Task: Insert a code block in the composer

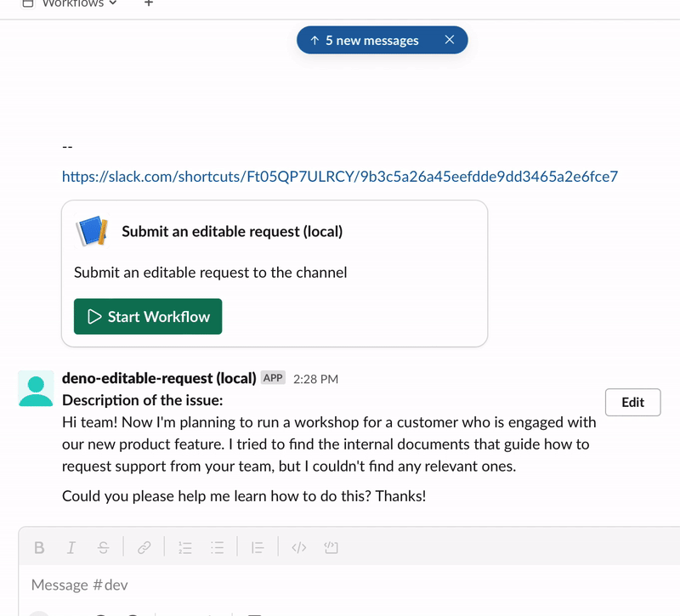Action: click(331, 547)
